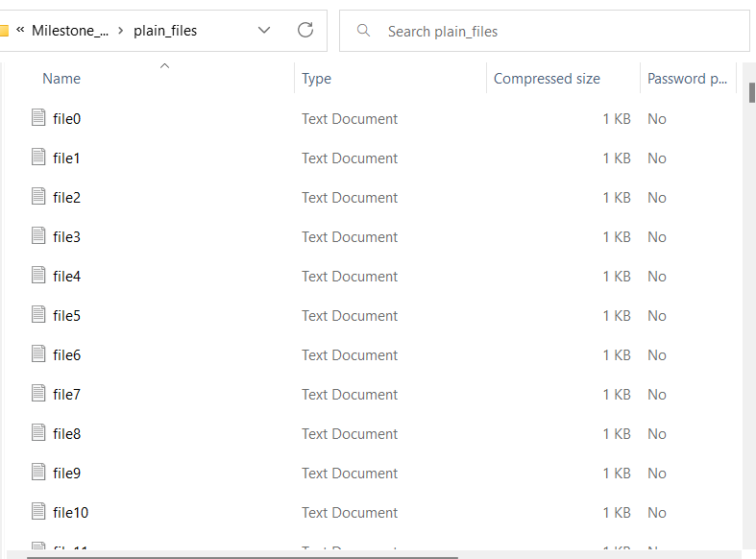Click the file5 name text
This screenshot has height=559, width=756.
66,316
